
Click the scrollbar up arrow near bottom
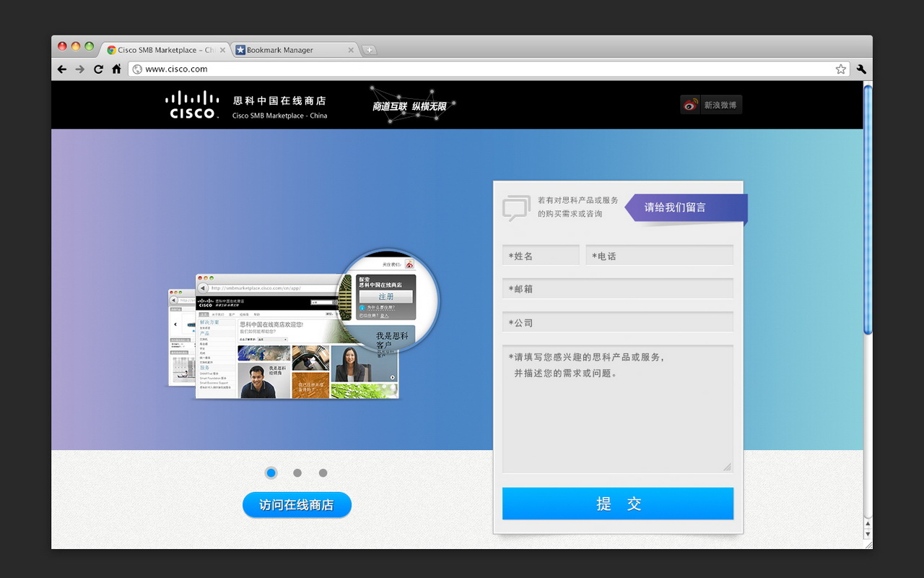coord(868,523)
